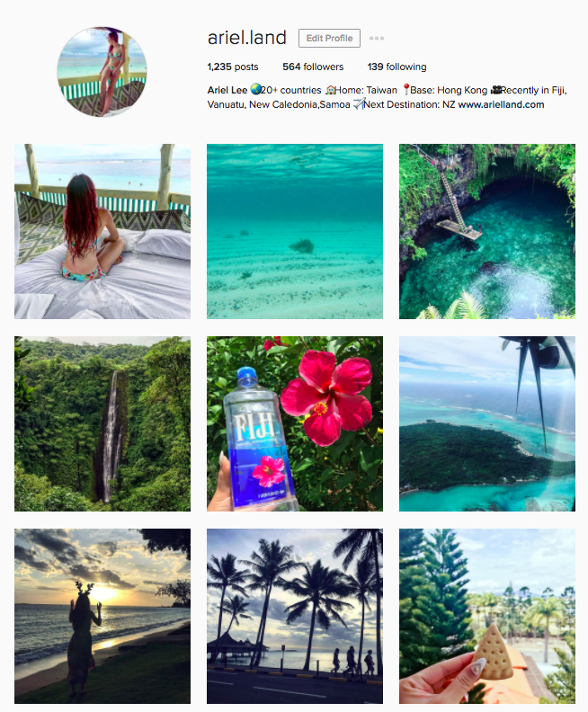Click the ariel.land username heading

click(x=246, y=38)
